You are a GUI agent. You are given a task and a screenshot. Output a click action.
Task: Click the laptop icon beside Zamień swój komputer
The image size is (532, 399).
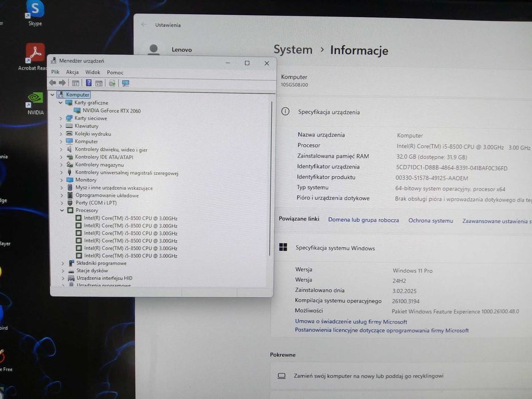(x=282, y=376)
